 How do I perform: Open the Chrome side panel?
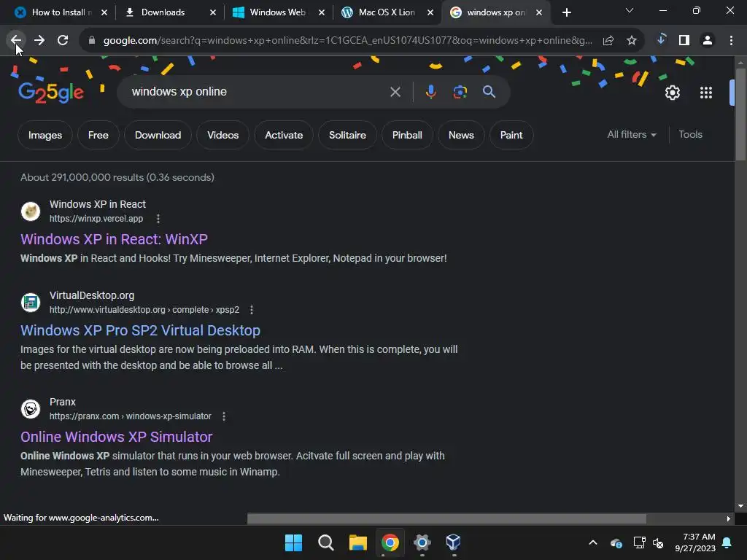tap(684, 41)
